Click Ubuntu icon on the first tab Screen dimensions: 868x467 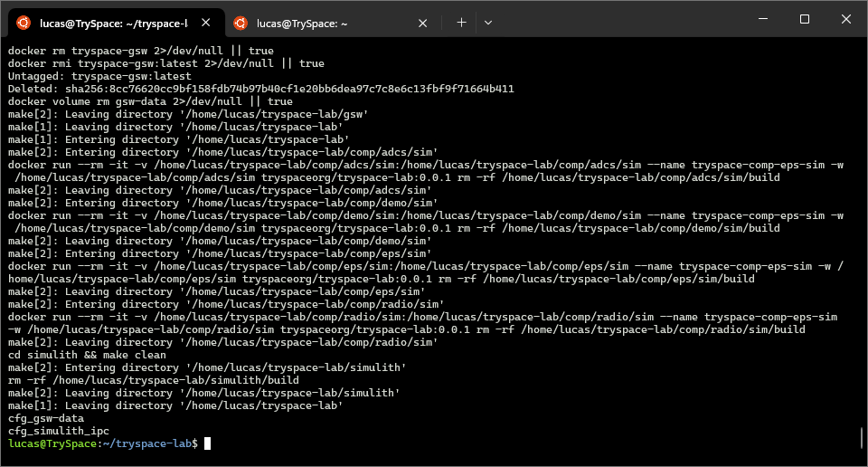point(24,23)
